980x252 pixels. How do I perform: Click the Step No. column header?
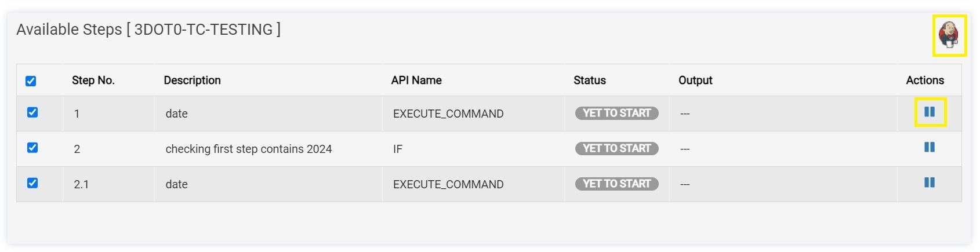pyautogui.click(x=93, y=81)
